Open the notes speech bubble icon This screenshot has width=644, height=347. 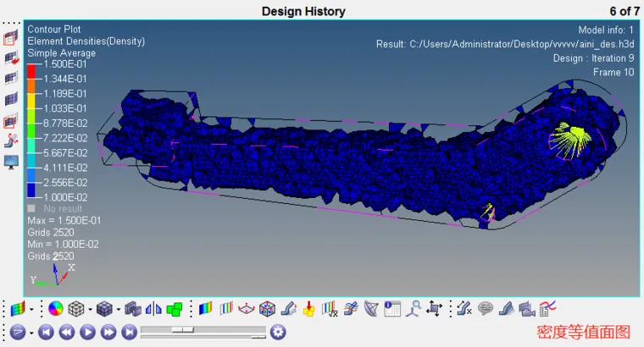point(485,308)
